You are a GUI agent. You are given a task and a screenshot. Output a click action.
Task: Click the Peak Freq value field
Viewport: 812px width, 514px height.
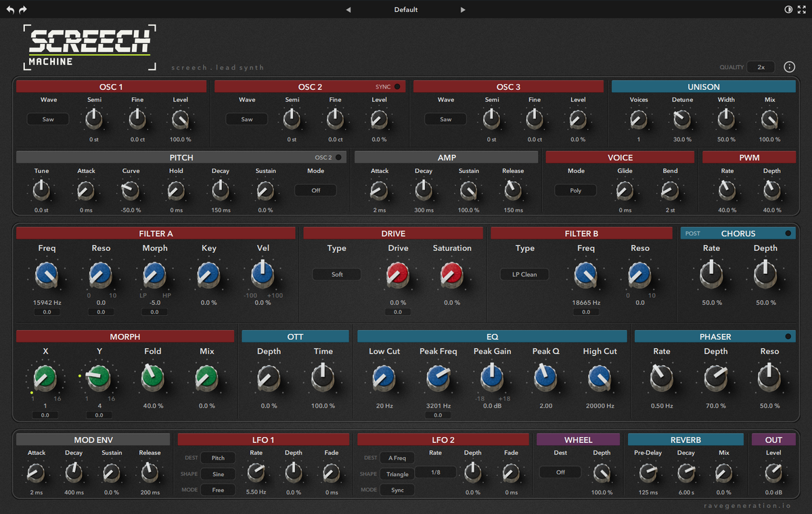pyautogui.click(x=438, y=415)
